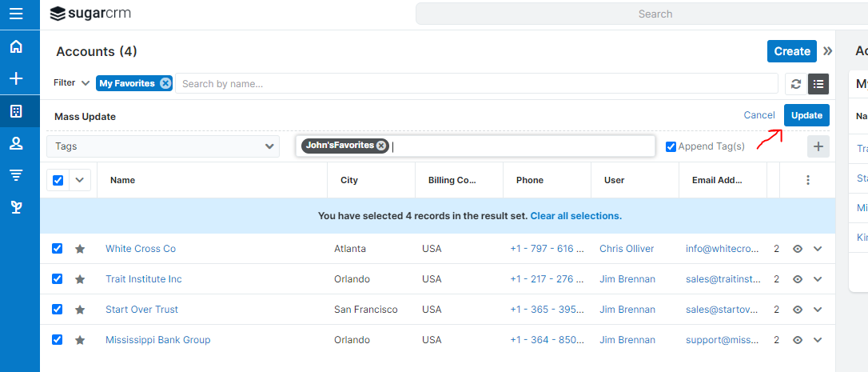This screenshot has height=372, width=868.
Task: Expand row actions for Start Over Trust
Action: pyautogui.click(x=818, y=310)
